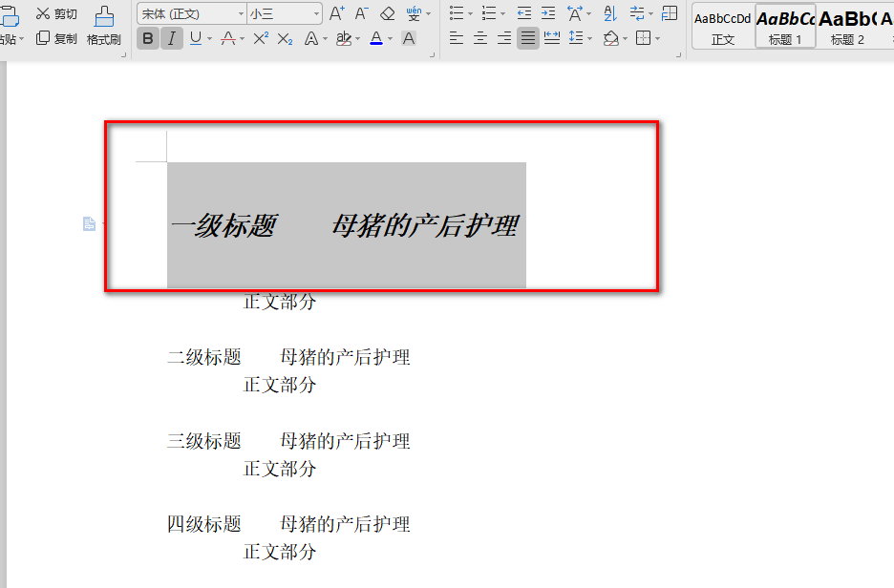This screenshot has width=894, height=588.
Task: Toggle justified alignment
Action: [x=528, y=39]
